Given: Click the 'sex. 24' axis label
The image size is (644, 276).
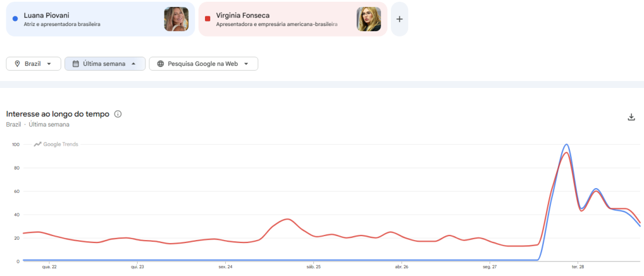Looking at the screenshot, I should click(x=225, y=267).
